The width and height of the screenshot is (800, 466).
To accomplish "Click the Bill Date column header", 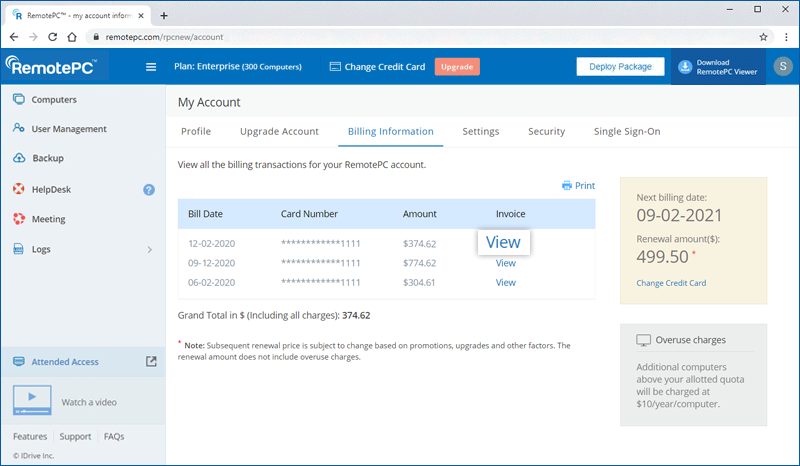I will pos(205,214).
